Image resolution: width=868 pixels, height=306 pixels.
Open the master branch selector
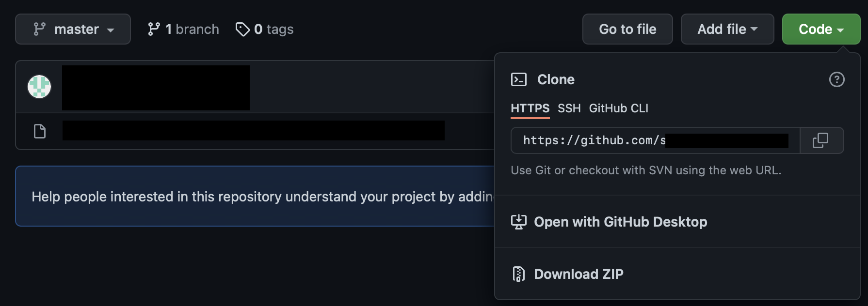(73, 29)
